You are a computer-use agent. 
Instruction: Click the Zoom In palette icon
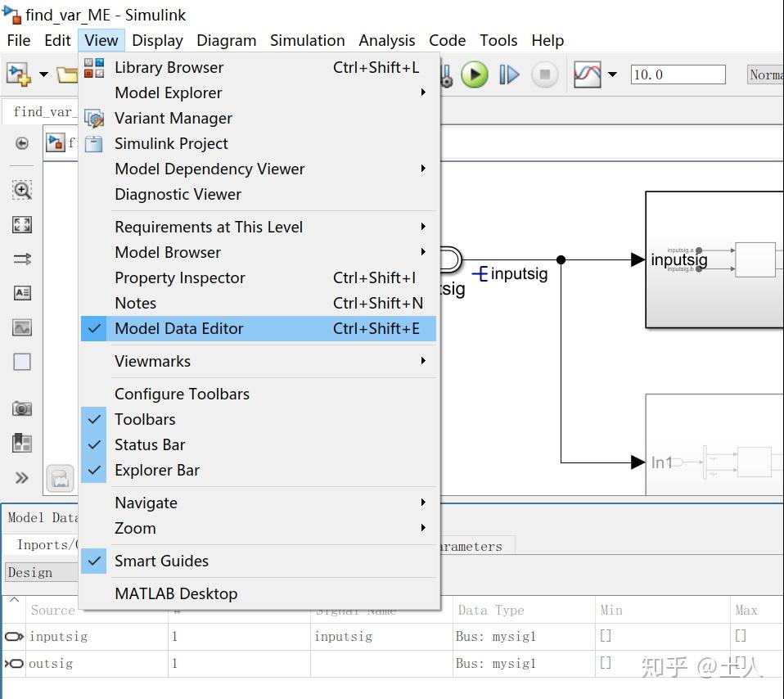tap(22, 190)
